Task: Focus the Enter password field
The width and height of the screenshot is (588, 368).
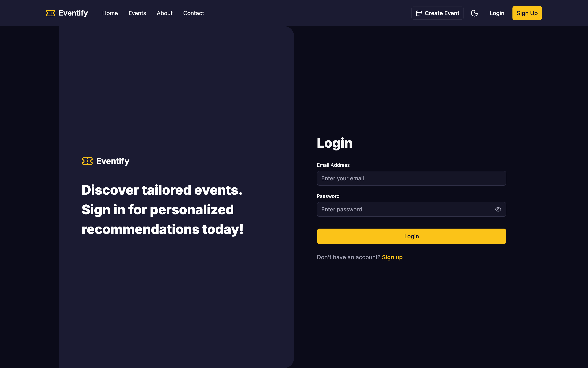Action: [411, 209]
